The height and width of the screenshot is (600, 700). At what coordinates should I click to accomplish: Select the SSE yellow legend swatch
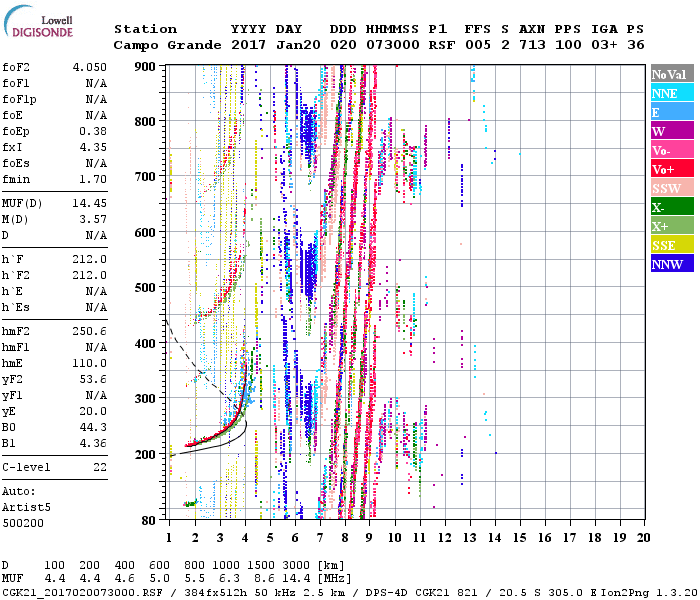tap(672, 245)
